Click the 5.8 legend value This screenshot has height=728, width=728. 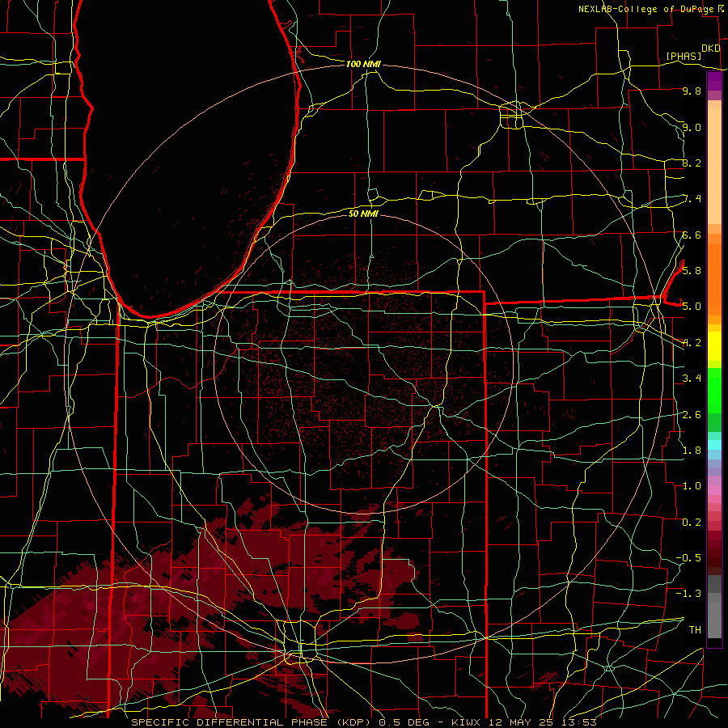(692, 270)
